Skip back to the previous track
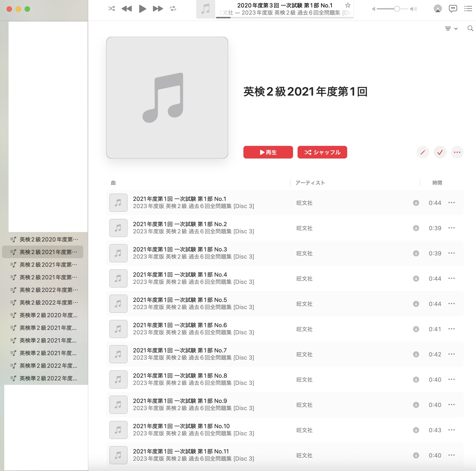 click(x=127, y=9)
